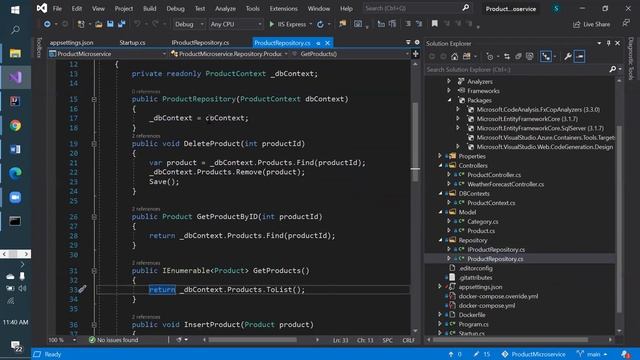
Task: Click the Solution Explorer Properties wrench icon
Action: click(567, 57)
